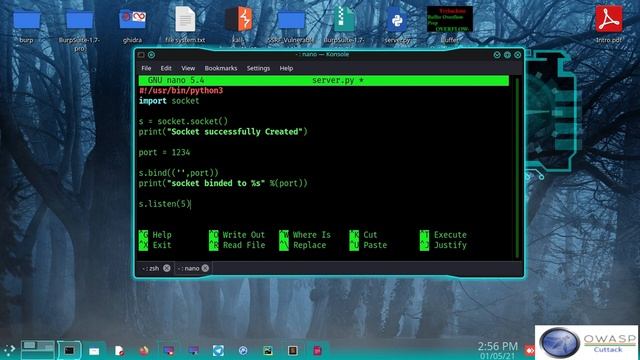Click the virtual desktop pager in taskbar

(38, 349)
